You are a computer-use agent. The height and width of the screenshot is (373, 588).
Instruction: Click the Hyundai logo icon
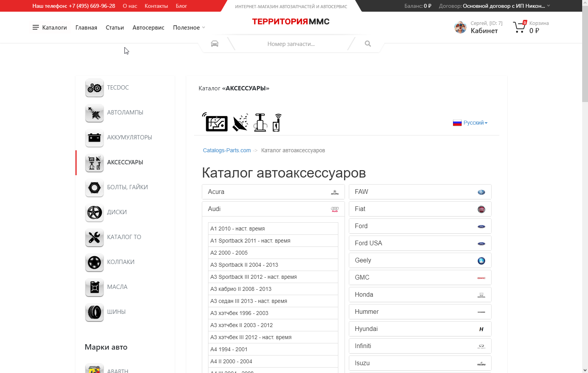coord(481,329)
